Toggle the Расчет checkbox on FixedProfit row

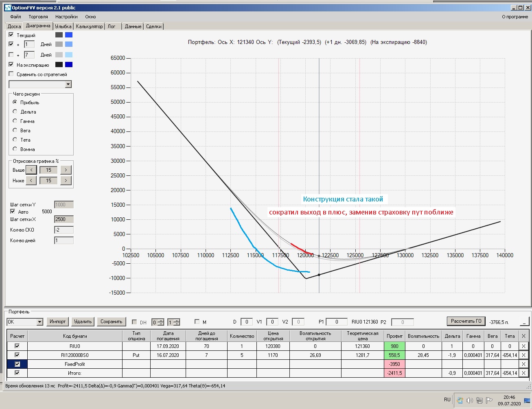click(17, 364)
